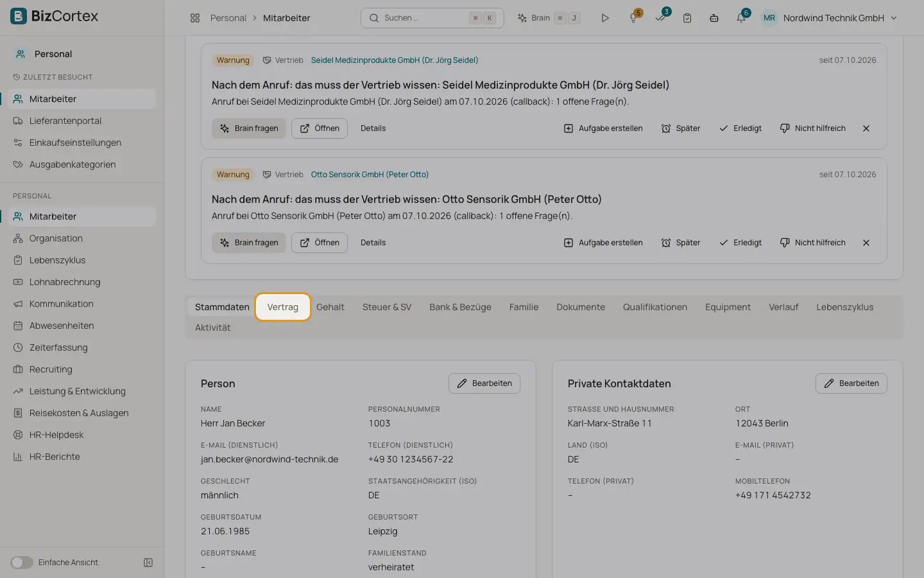Click the MR user avatar
This screenshot has height=578, width=924.
tap(769, 18)
